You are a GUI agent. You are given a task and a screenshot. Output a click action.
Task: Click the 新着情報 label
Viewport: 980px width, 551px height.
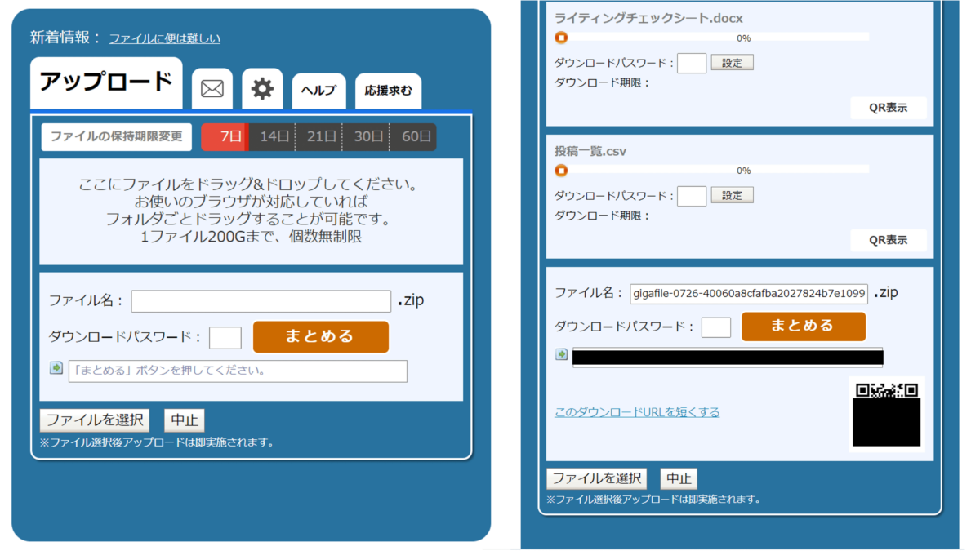pos(65,38)
